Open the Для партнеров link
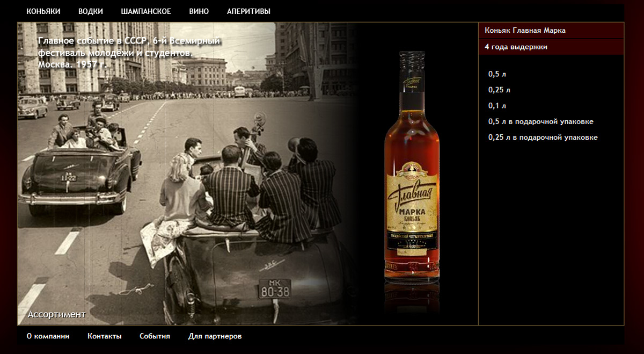The height and width of the screenshot is (354, 644). (215, 336)
